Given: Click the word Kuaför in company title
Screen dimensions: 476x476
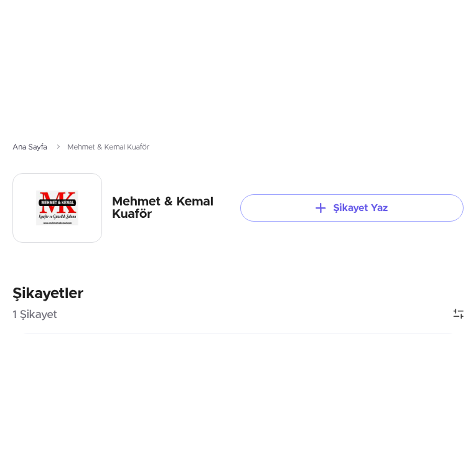Looking at the screenshot, I should (x=132, y=214).
